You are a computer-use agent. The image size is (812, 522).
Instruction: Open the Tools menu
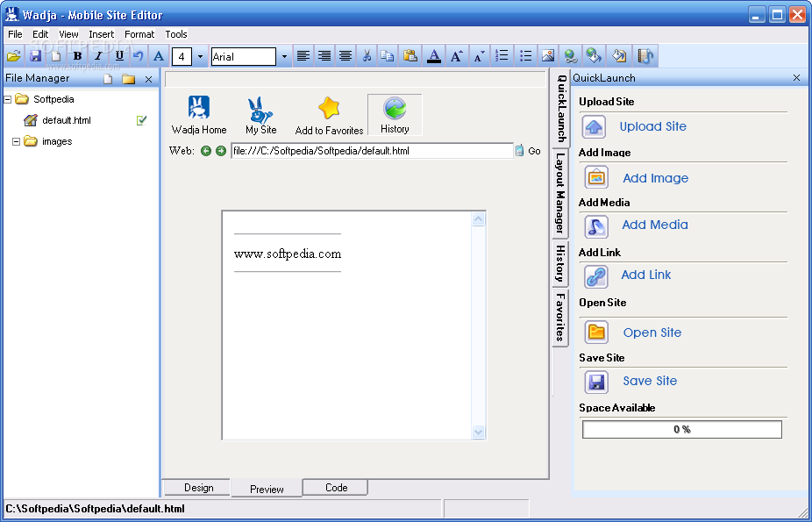(176, 34)
